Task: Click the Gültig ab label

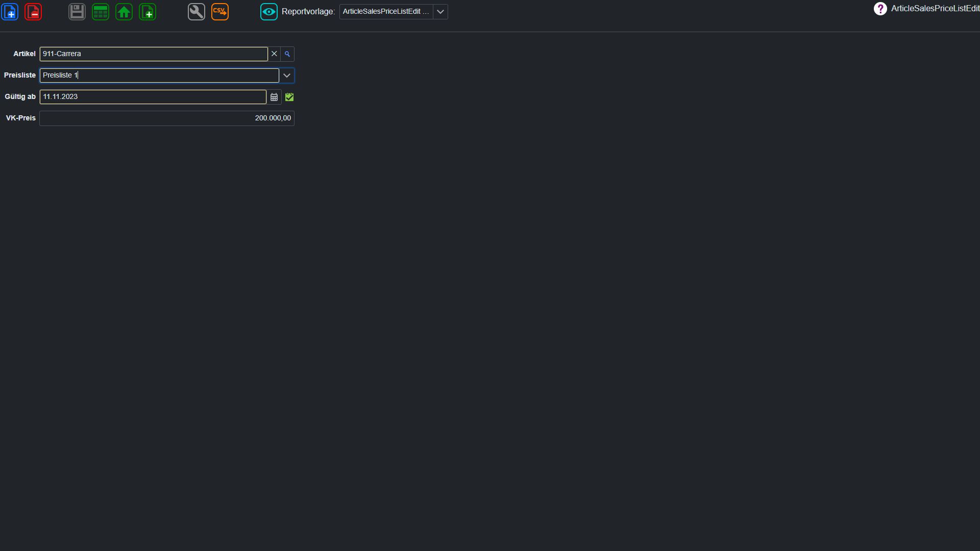Action: [20, 96]
